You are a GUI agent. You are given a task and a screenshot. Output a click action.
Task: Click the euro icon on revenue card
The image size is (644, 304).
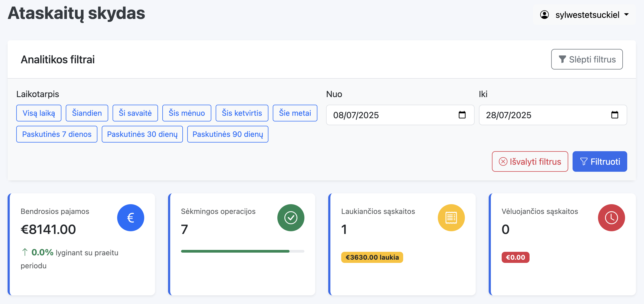[x=130, y=218]
